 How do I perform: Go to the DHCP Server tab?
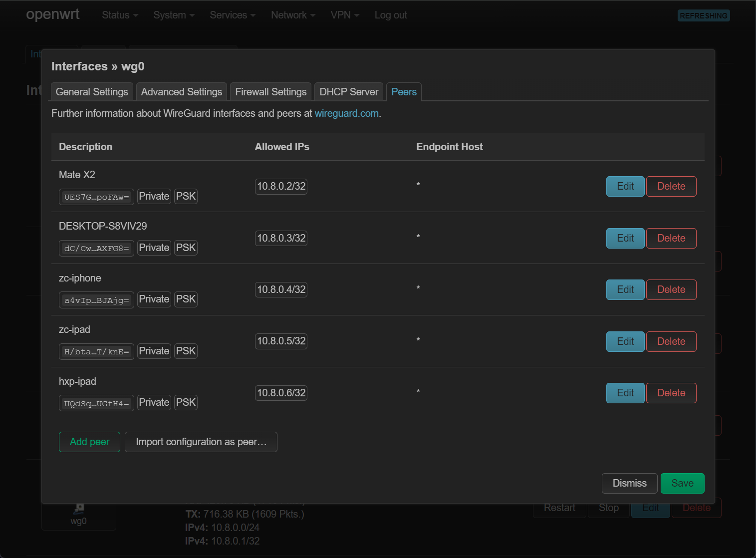pyautogui.click(x=349, y=92)
